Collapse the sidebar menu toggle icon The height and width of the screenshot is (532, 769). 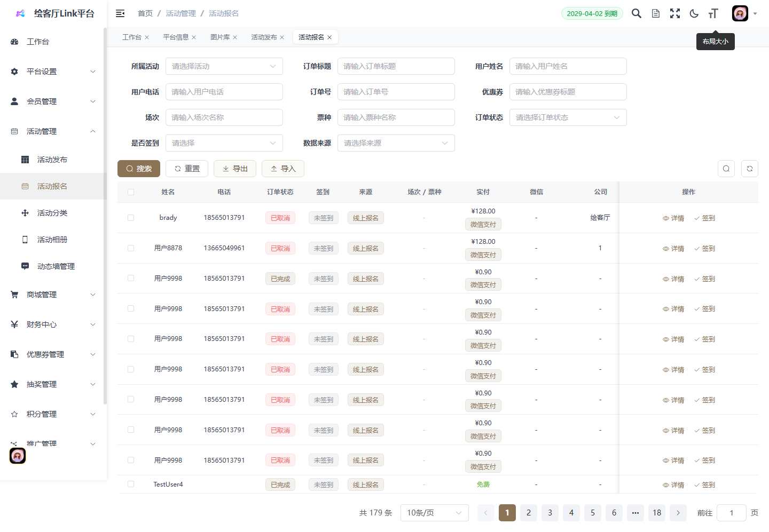pyautogui.click(x=120, y=13)
